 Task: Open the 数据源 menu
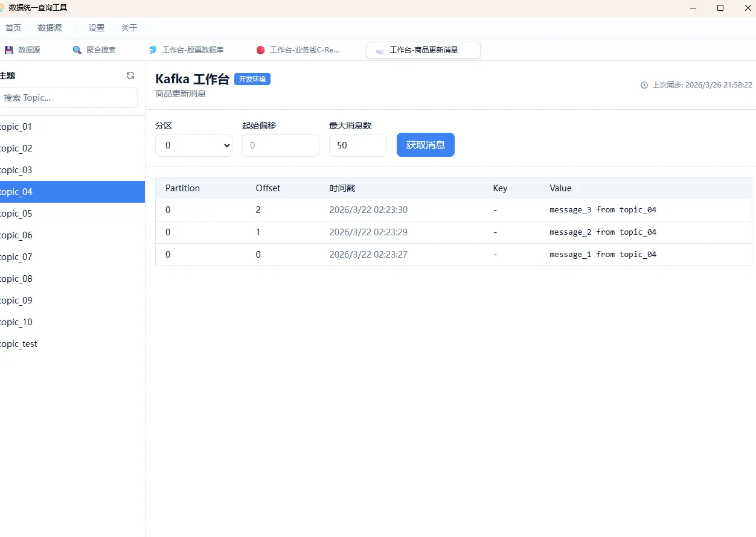(x=50, y=28)
